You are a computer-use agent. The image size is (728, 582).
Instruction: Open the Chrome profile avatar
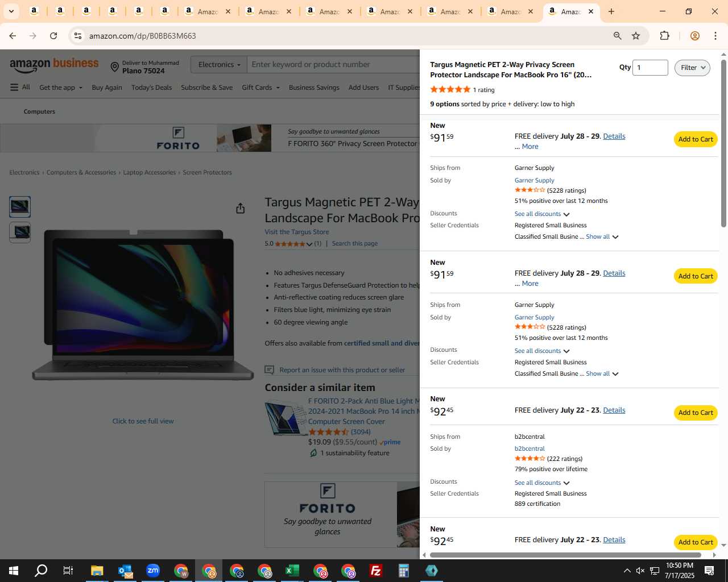pos(694,36)
